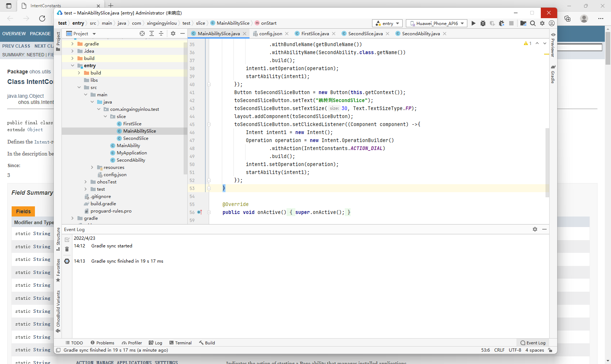Run the app with the play icon
Image resolution: width=611 pixels, height=364 pixels.
pos(473,23)
